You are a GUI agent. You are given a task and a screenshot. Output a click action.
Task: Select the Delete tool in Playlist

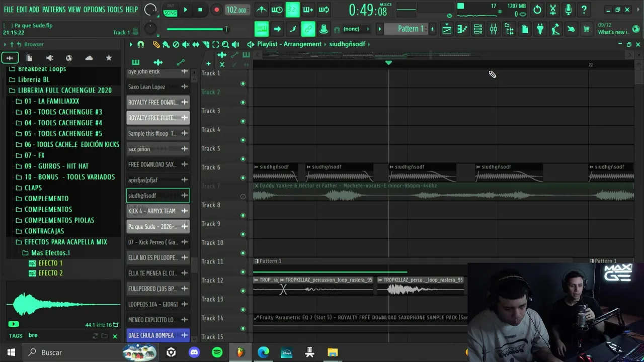coord(176,44)
